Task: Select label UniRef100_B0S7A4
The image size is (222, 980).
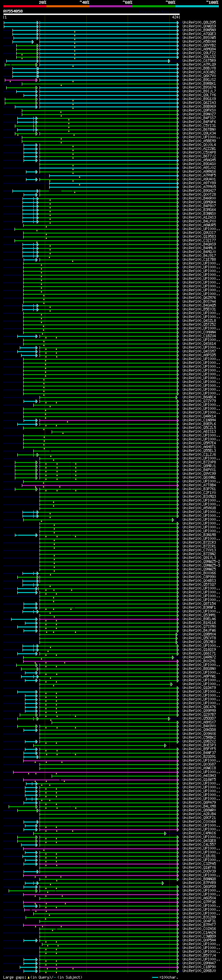Action: tap(199, 302)
